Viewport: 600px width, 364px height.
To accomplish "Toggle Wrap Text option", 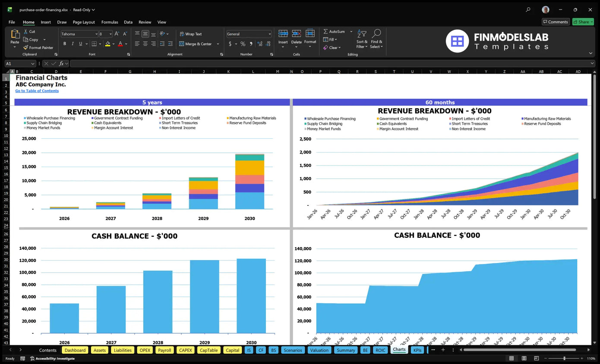I will (x=190, y=34).
